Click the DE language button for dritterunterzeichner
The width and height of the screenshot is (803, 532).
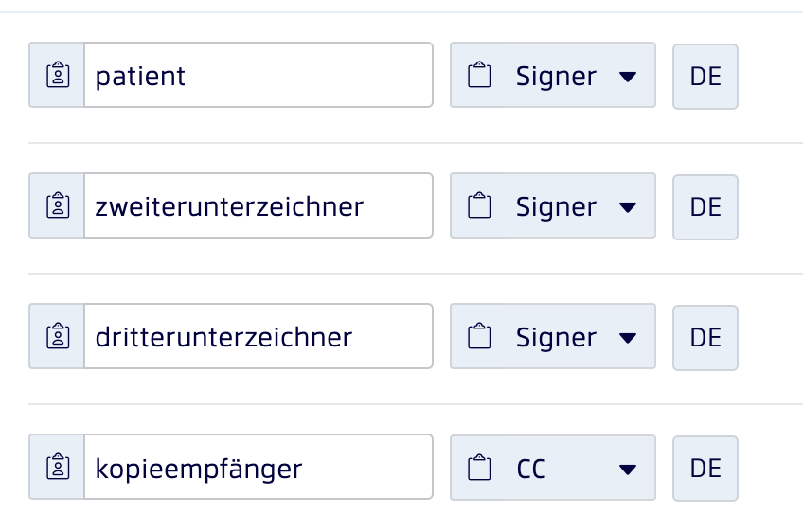(x=705, y=337)
